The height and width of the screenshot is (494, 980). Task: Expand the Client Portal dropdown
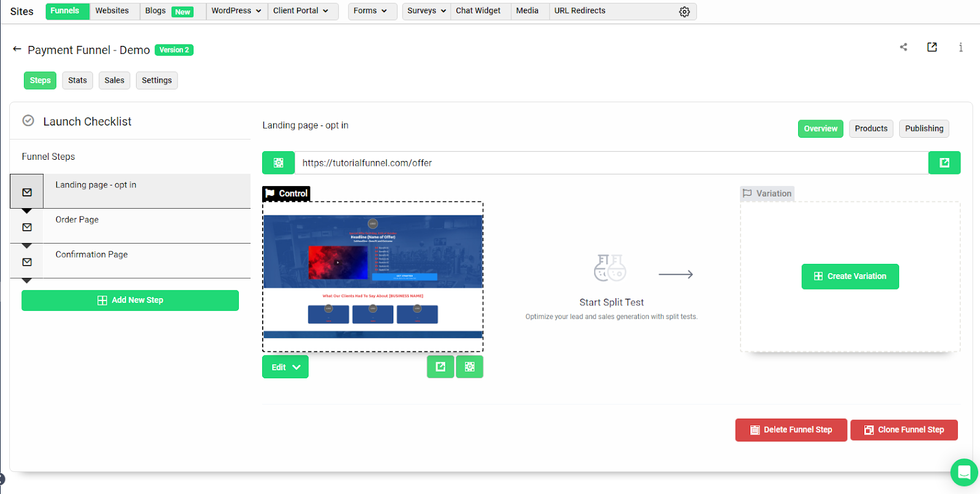click(x=301, y=11)
